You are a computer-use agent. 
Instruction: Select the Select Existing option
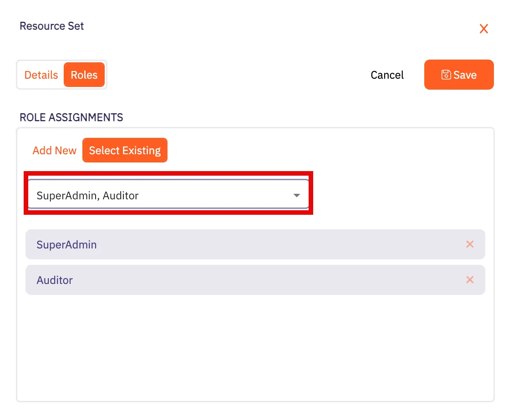pos(125,150)
